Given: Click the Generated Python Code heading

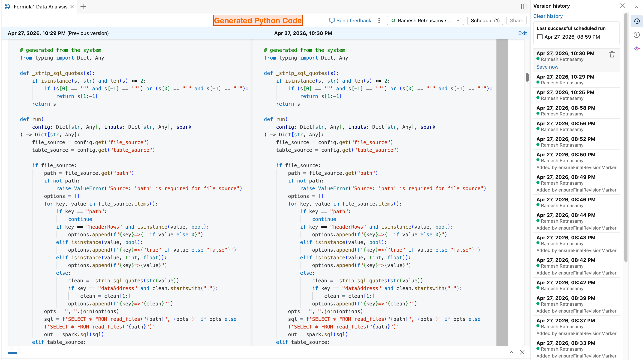Looking at the screenshot, I should [x=258, y=21].
